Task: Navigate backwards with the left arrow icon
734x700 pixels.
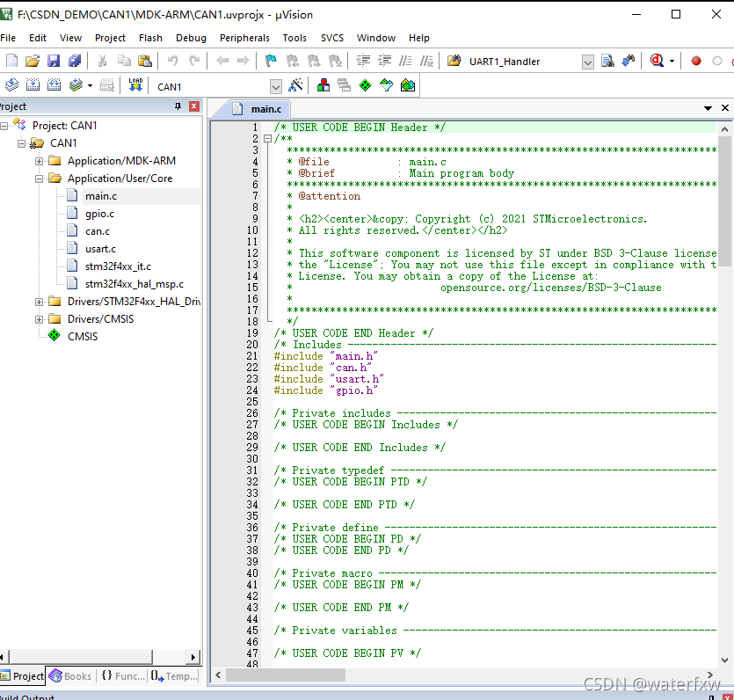Action: 222,61
